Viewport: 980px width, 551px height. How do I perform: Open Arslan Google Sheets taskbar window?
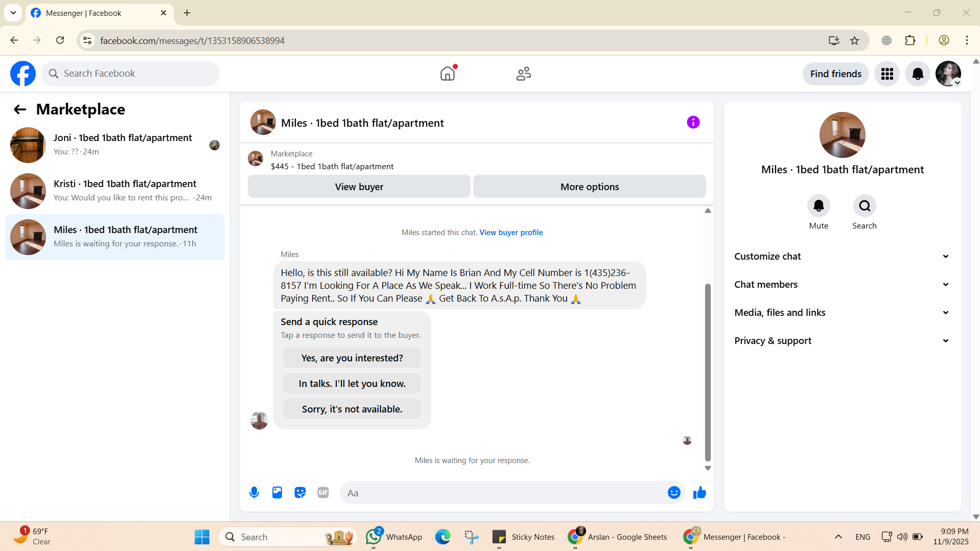pos(618,537)
